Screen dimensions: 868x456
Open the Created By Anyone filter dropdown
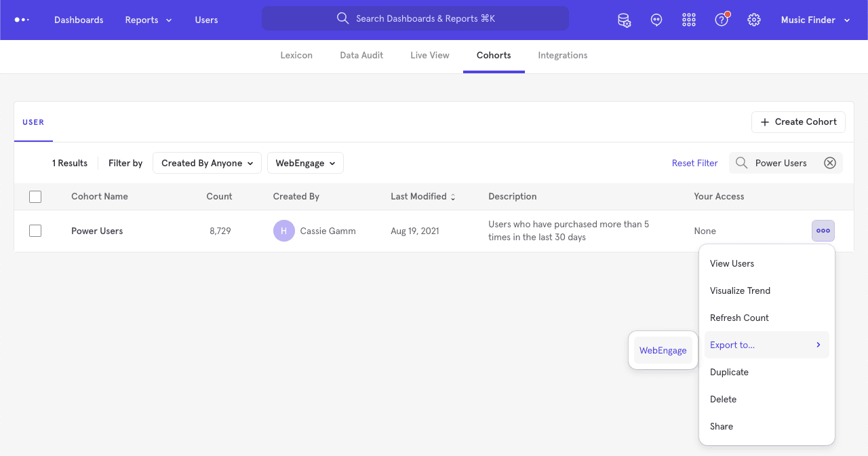[207, 163]
